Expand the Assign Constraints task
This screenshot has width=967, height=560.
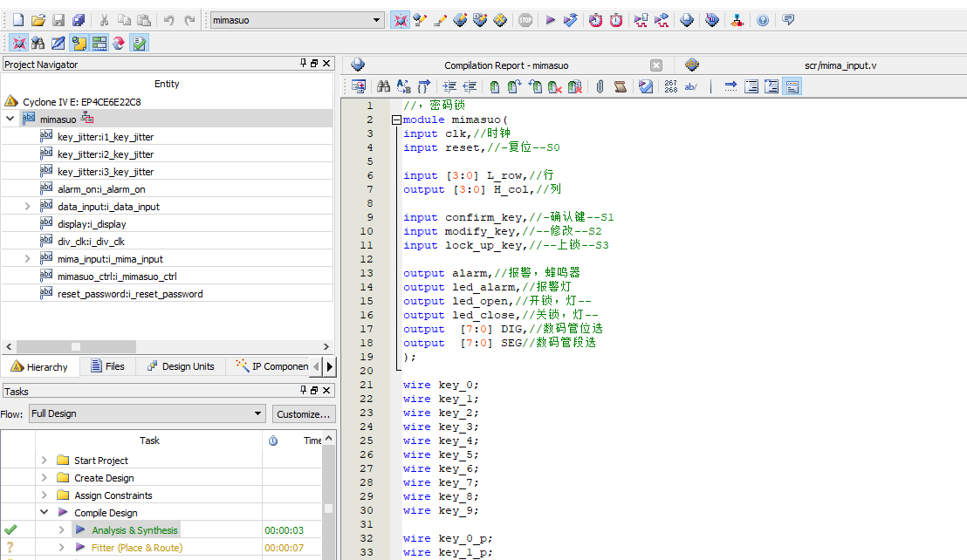44,495
